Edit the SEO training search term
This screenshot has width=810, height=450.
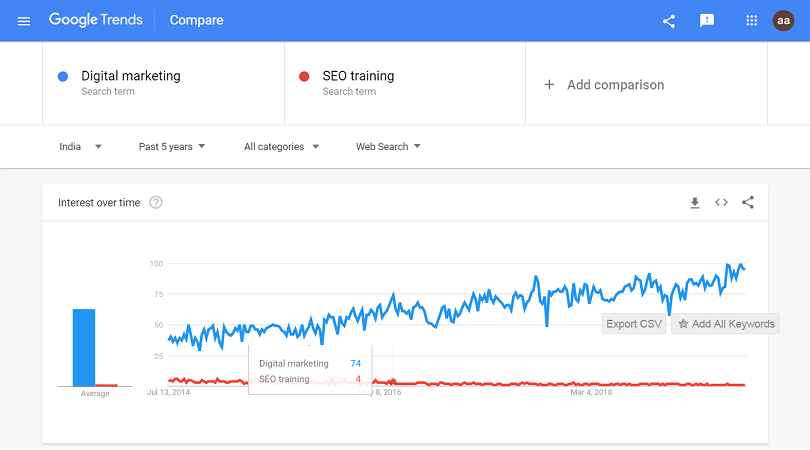pyautogui.click(x=358, y=76)
